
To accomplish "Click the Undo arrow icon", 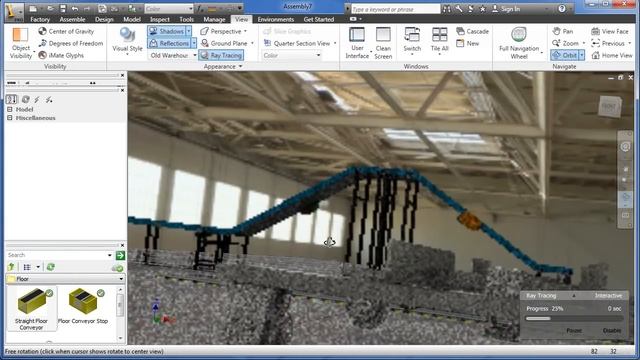I will point(75,9).
